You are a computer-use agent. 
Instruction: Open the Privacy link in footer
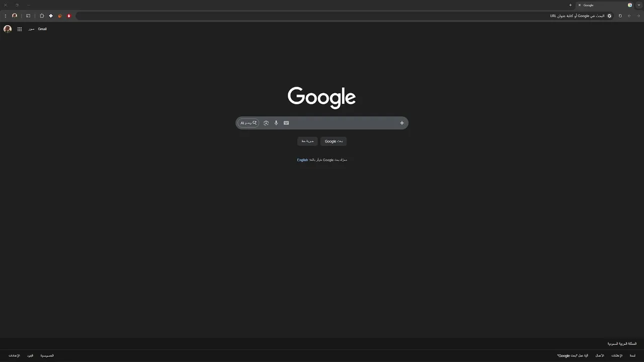pyautogui.click(x=47, y=355)
